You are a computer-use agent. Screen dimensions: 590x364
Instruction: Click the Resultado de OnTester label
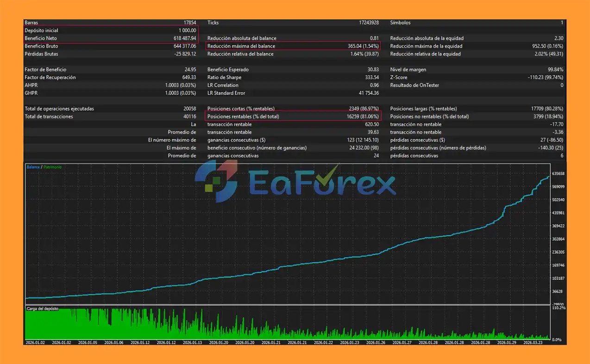414,86
